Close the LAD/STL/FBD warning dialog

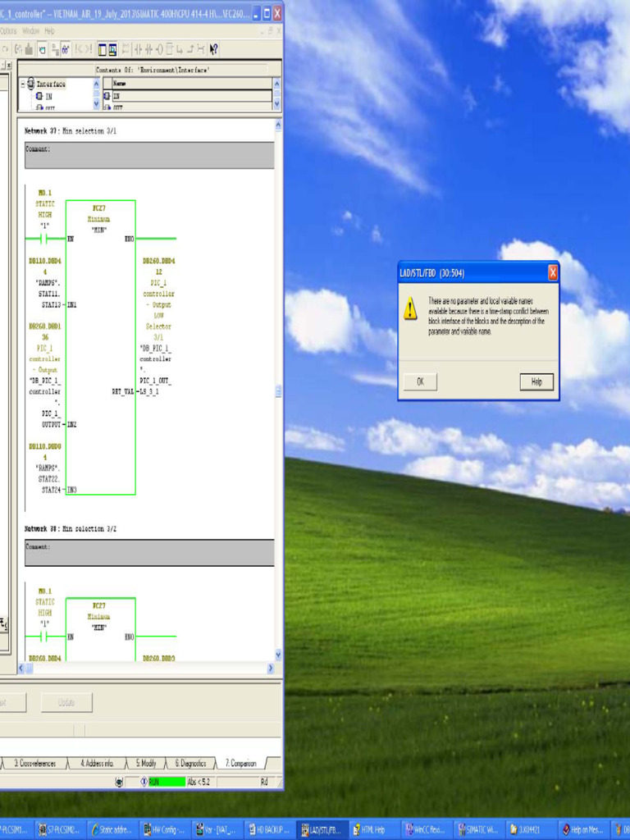[553, 273]
